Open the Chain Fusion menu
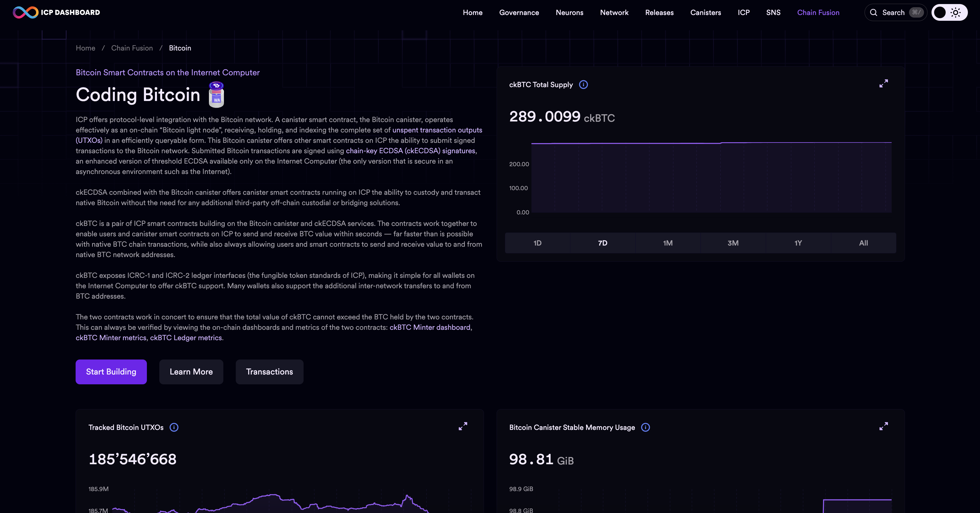This screenshot has width=980, height=513. pyautogui.click(x=818, y=12)
